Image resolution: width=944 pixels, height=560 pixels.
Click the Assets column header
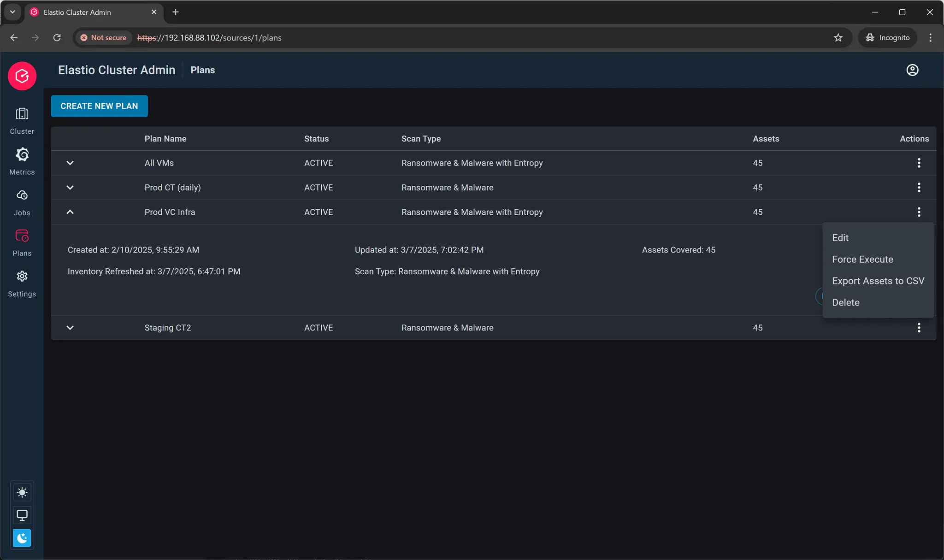coord(766,139)
